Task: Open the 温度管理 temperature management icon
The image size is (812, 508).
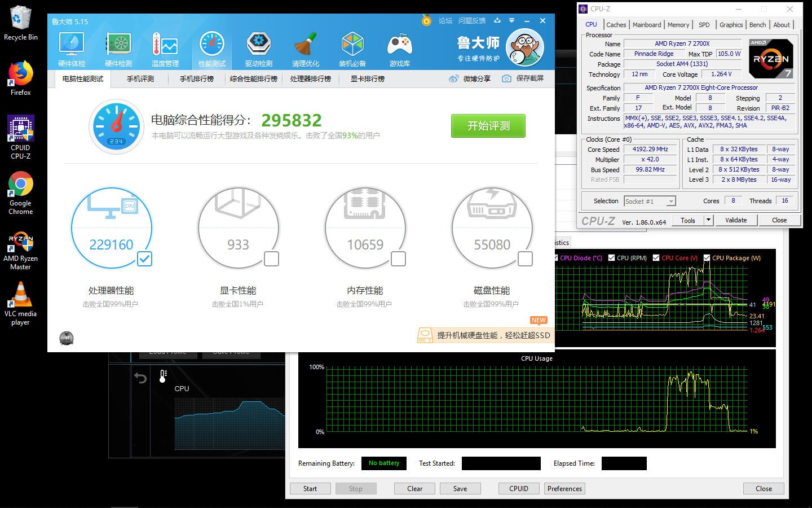Action: (165, 49)
